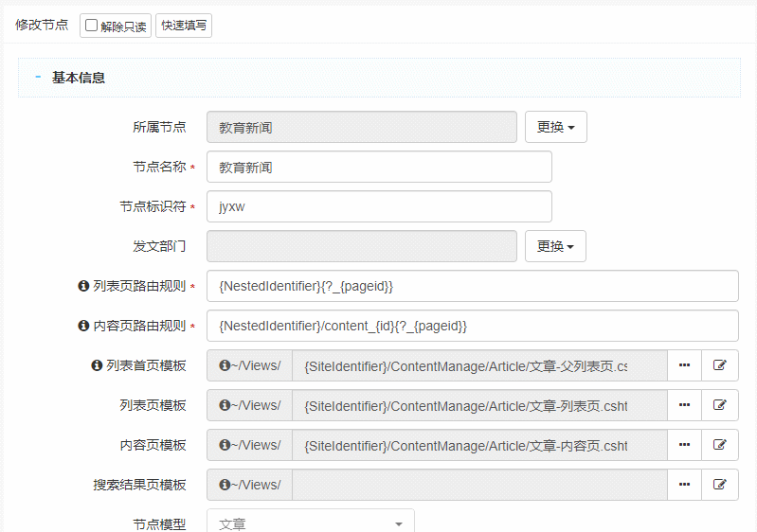
Task: Click the edit icon for 列表首页模板
Action: (720, 365)
